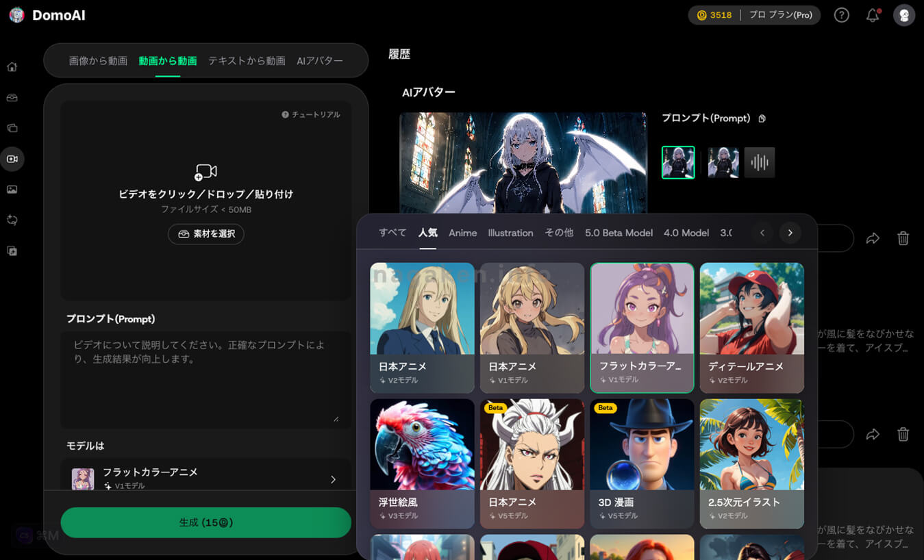Select the 4.0 Model tab
The width and height of the screenshot is (924, 560).
pyautogui.click(x=686, y=233)
